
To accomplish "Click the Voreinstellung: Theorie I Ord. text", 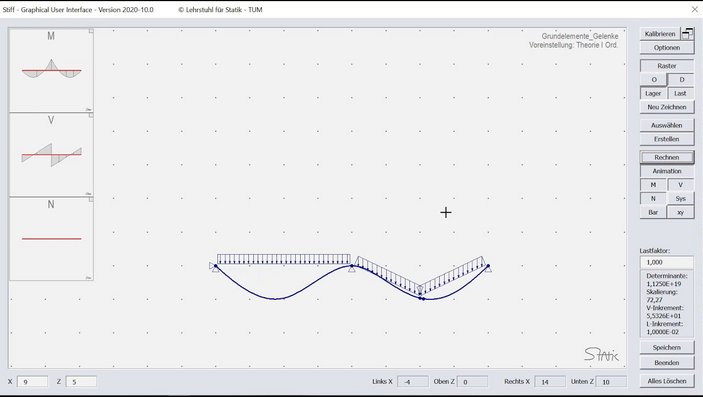I will coord(573,45).
